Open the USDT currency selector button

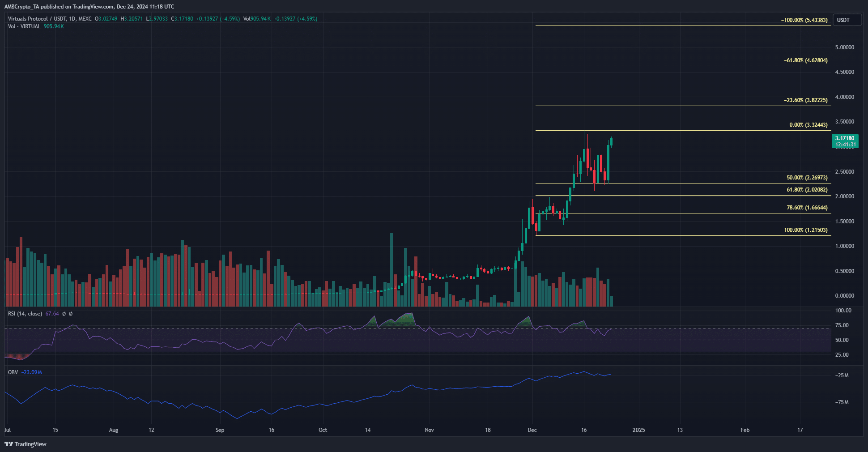click(x=847, y=20)
